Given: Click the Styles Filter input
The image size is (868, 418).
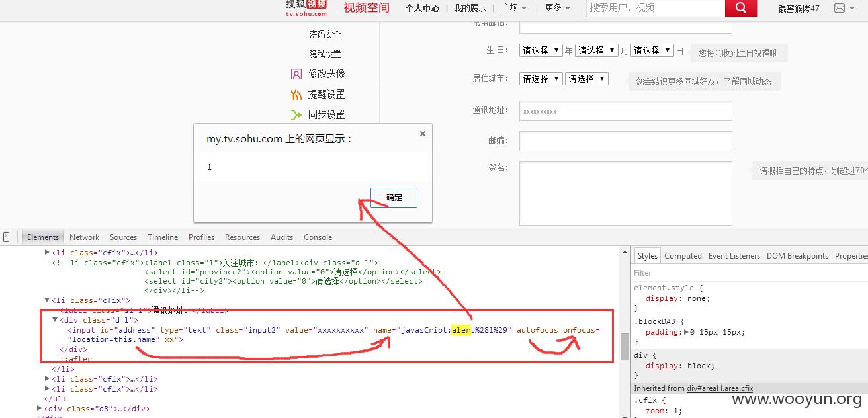Looking at the screenshot, I should [x=750, y=273].
